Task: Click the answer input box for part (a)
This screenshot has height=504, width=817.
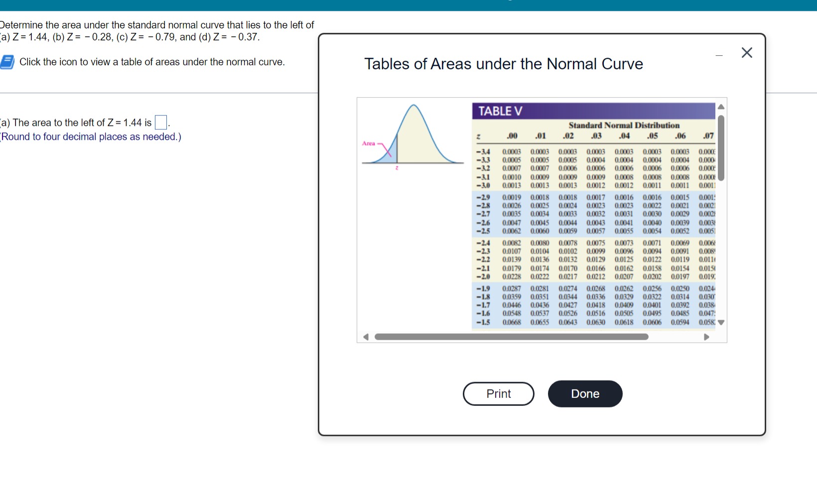Action: 160,122
